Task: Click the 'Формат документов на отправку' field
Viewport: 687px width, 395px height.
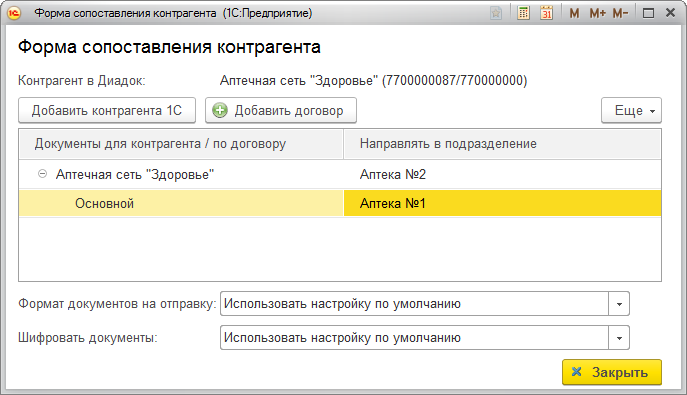Action: [x=414, y=304]
